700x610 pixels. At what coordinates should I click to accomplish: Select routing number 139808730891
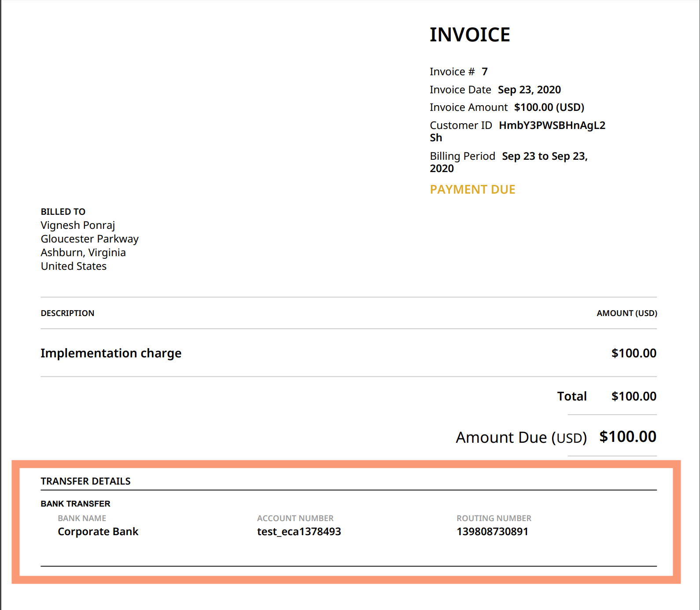click(x=492, y=532)
